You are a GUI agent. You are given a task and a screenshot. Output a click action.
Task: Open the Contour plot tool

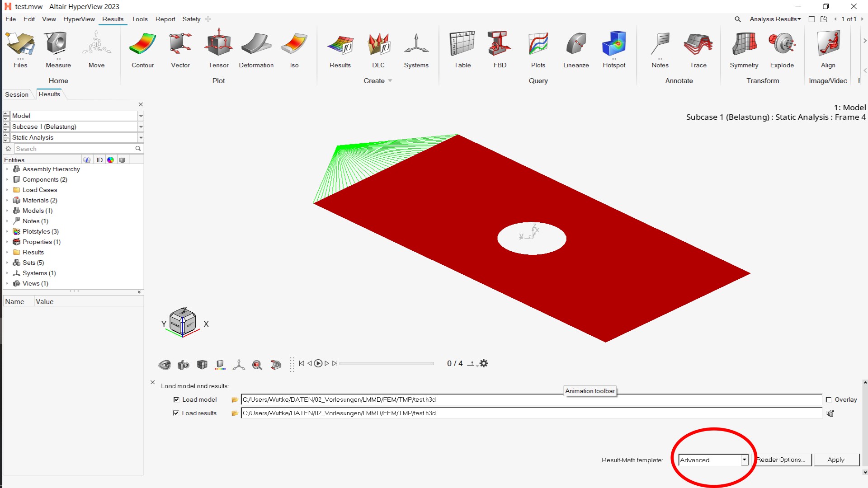click(x=142, y=44)
